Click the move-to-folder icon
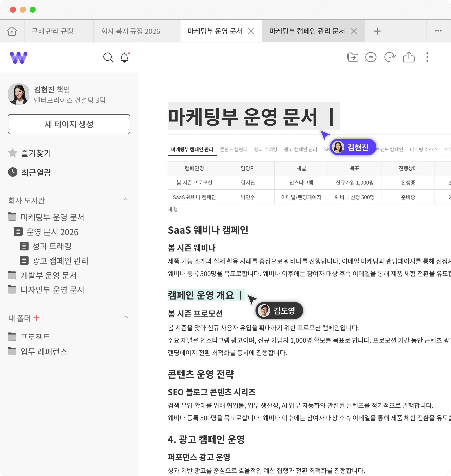Screen dimensions: 451x476 [x=352, y=57]
